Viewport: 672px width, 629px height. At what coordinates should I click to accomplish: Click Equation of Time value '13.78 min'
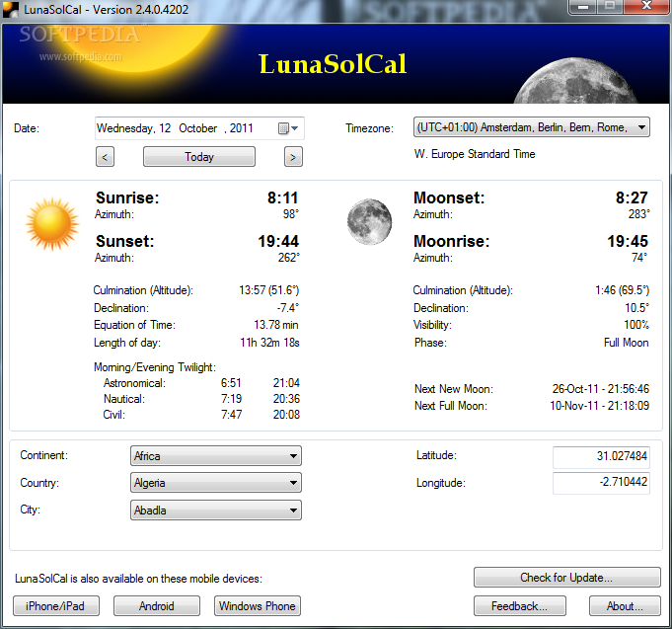[276, 325]
